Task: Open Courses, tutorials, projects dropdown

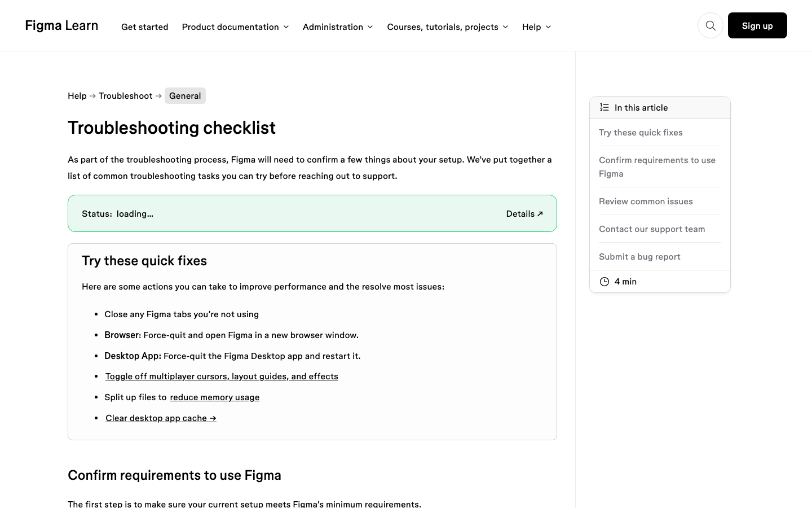Action: (x=448, y=27)
